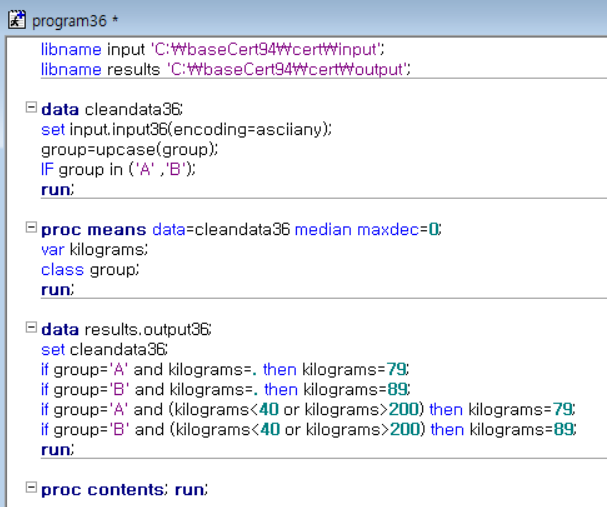Click the 'proc means' keyword
Image resolution: width=607 pixels, height=507 pixels.
(94, 230)
